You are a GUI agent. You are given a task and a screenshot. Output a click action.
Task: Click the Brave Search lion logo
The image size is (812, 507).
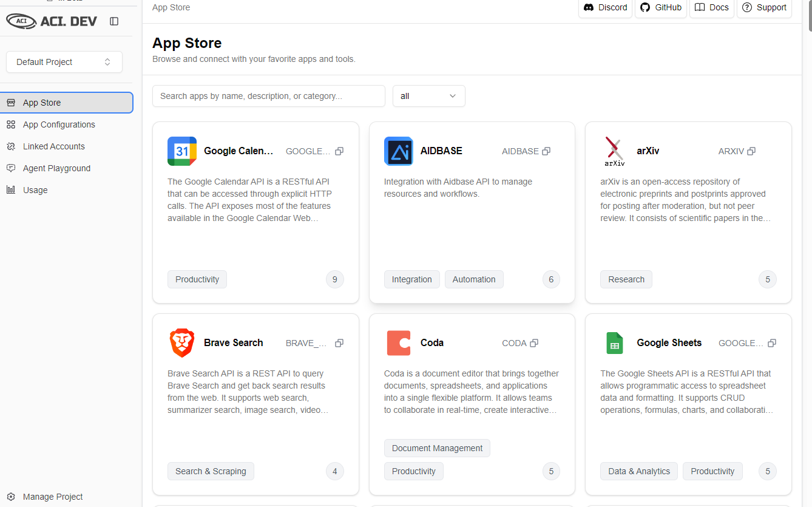(x=182, y=343)
